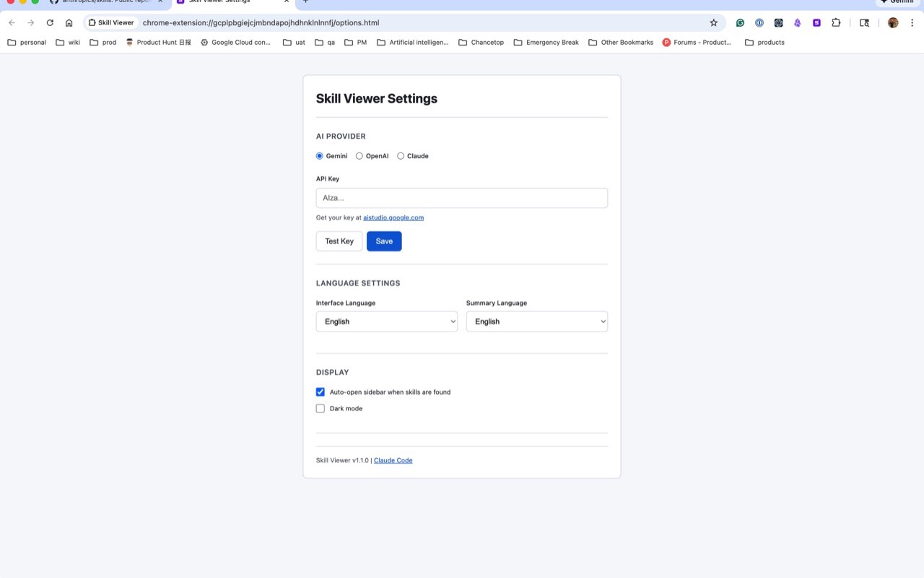Open the Product Hunt bookmark
The width and height of the screenshot is (924, 578).
[158, 43]
